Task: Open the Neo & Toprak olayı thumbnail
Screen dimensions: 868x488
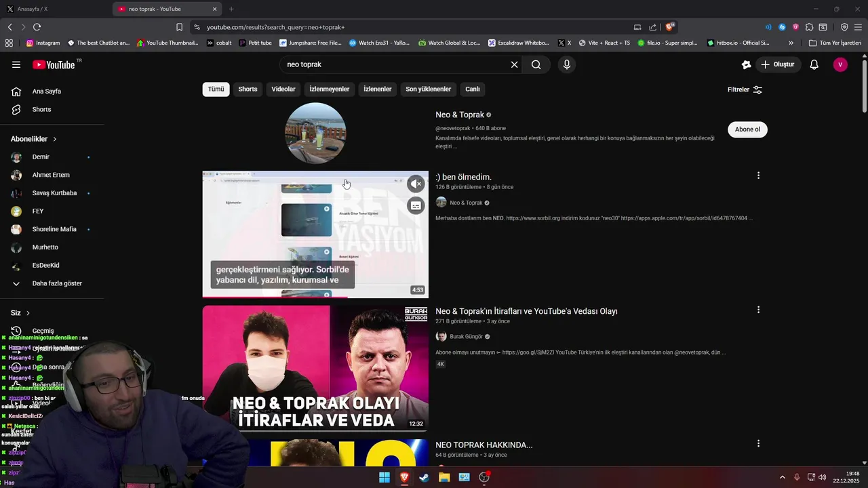Action: [x=315, y=368]
